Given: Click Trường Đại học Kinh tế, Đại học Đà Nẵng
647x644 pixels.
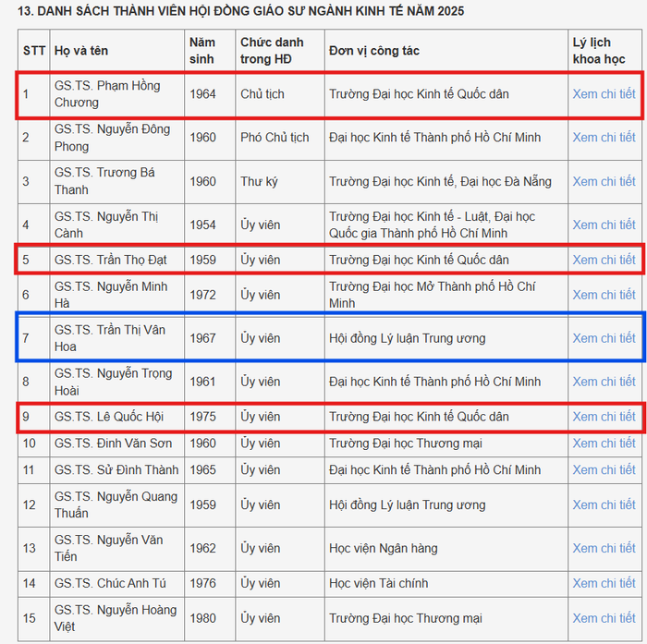Looking at the screenshot, I should [440, 181].
